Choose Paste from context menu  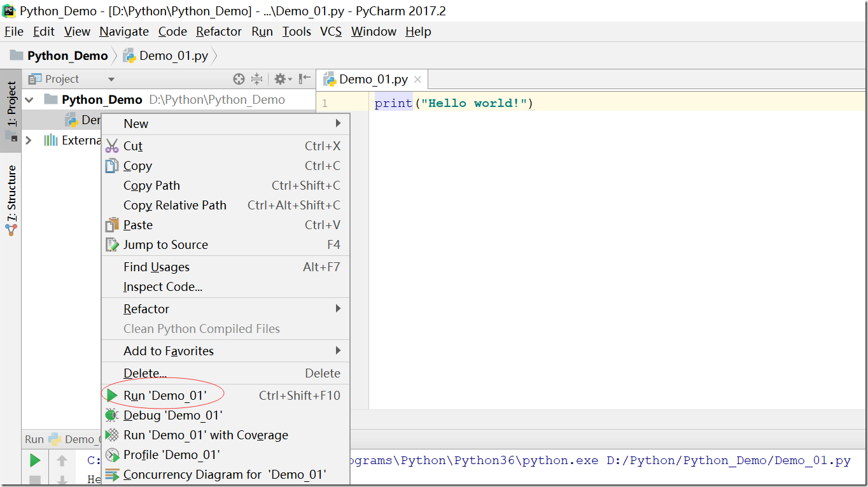tap(226, 225)
